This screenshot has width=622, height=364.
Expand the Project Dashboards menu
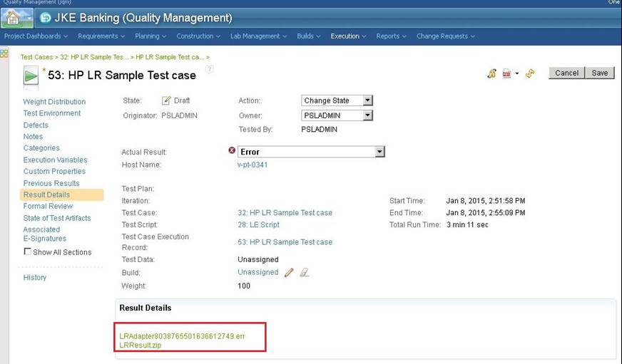point(36,36)
